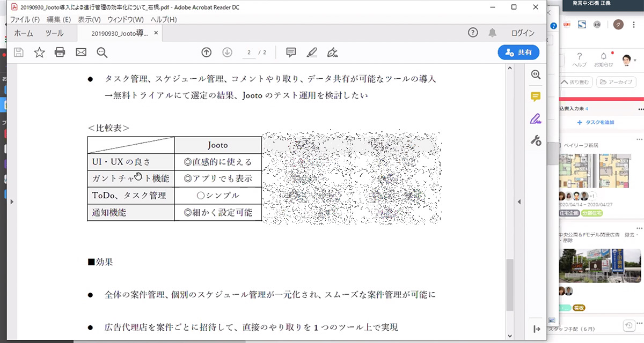The image size is (644, 343).
Task: Click the 折り畳む collapse button in Jooto
Action: (x=575, y=82)
